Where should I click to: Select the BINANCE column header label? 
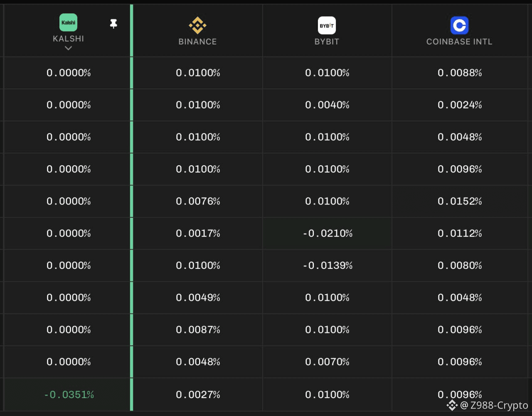point(197,42)
